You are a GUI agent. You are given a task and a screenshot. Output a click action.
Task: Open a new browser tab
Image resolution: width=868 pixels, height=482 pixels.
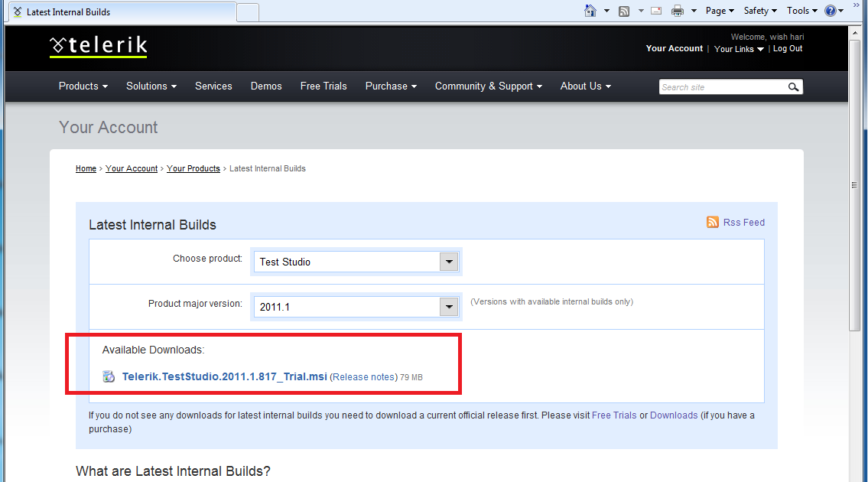coord(248,12)
